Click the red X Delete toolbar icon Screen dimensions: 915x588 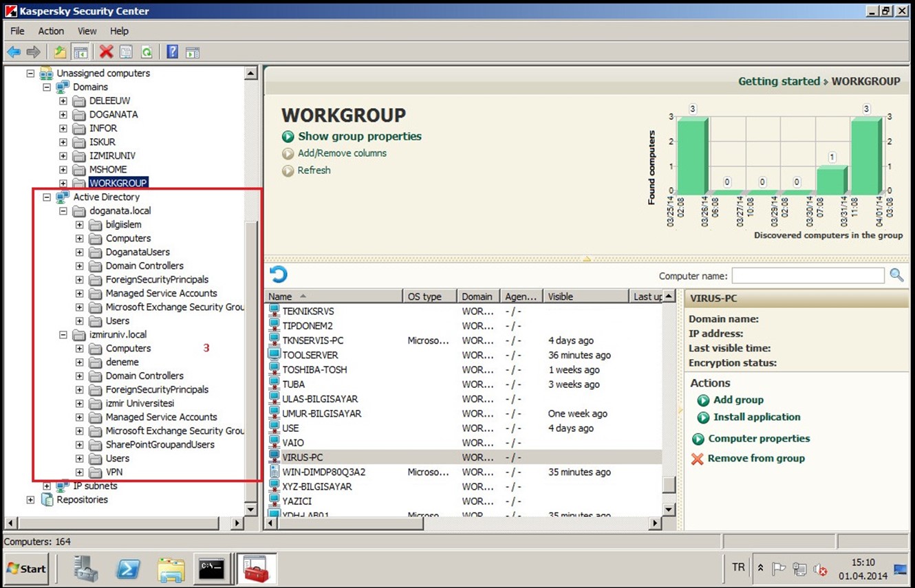point(106,52)
